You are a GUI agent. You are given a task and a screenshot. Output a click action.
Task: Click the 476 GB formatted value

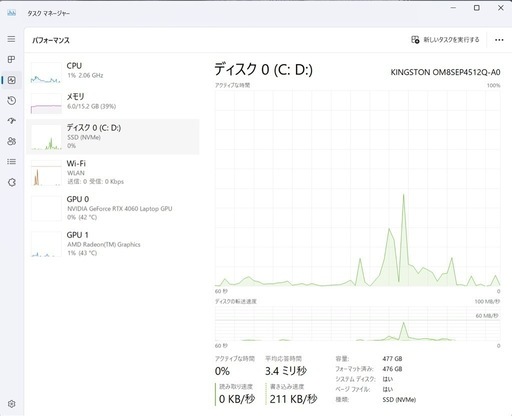click(392, 369)
